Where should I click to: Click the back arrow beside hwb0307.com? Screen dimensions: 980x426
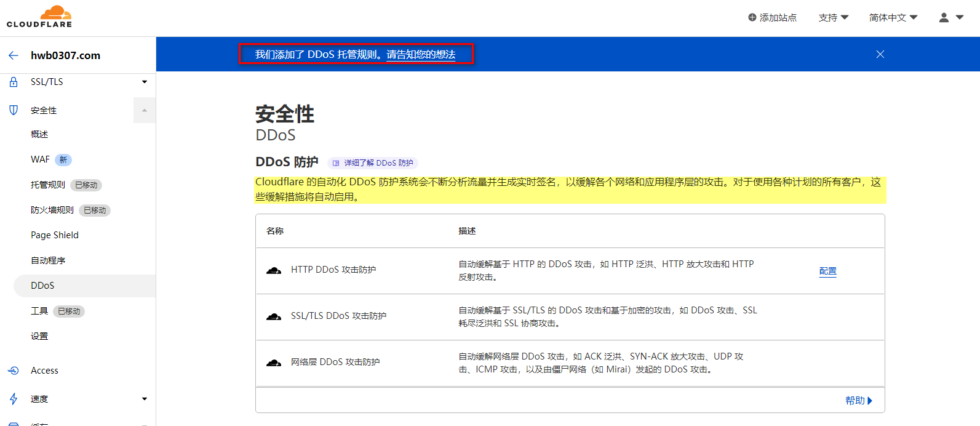pyautogui.click(x=14, y=55)
